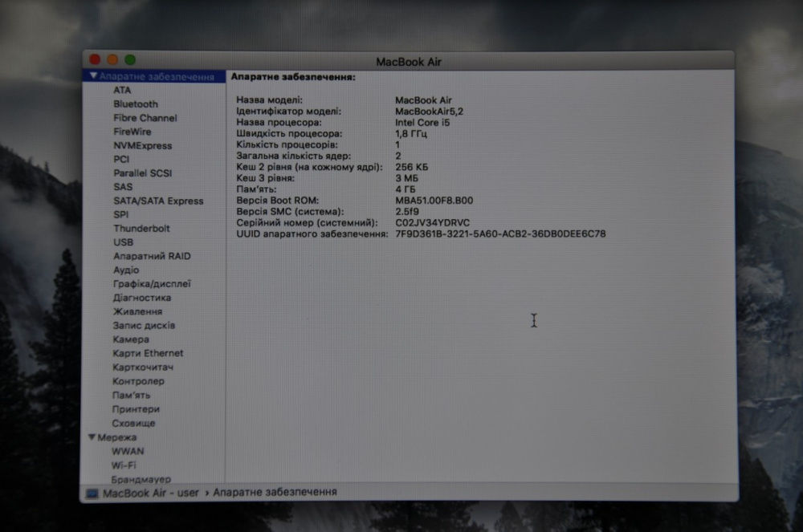Select Брандмауер in the sidebar
Screen dimensions: 803x532
pos(141,479)
